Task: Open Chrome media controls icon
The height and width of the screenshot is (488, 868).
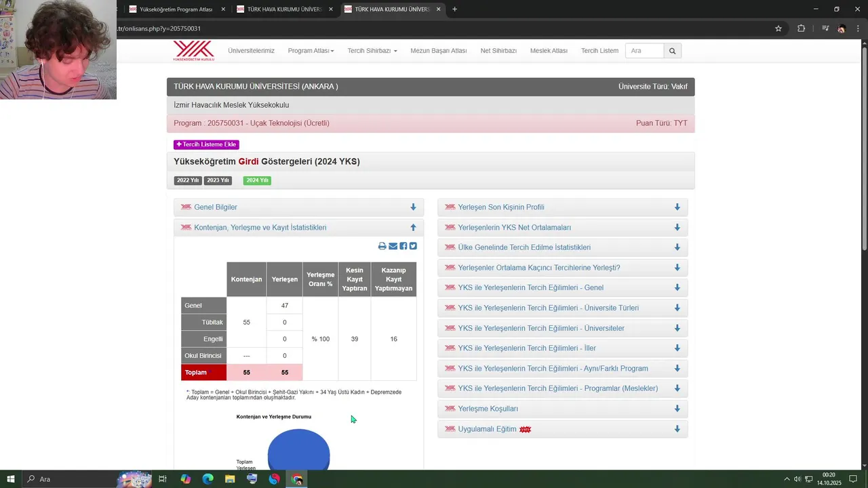Action: tap(825, 28)
